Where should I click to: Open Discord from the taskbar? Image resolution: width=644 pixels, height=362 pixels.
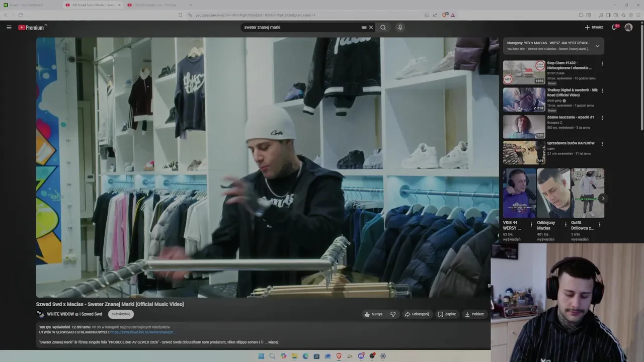pos(361,356)
